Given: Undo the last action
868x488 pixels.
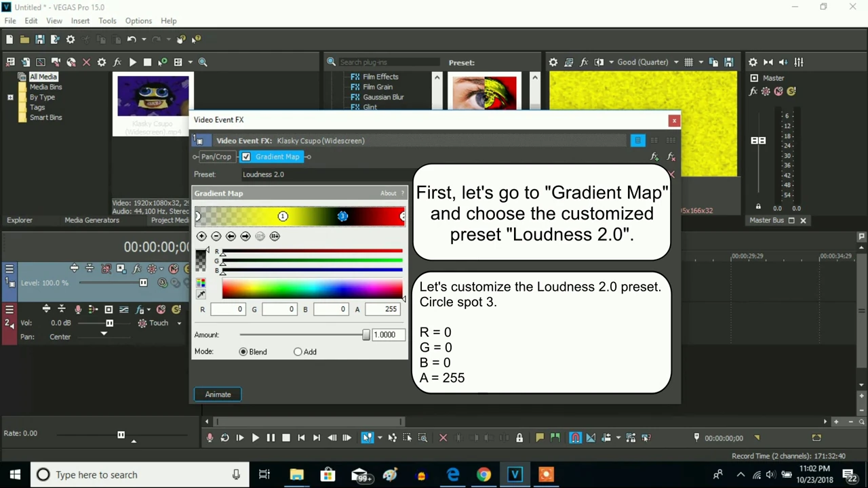Looking at the screenshot, I should (x=132, y=39).
